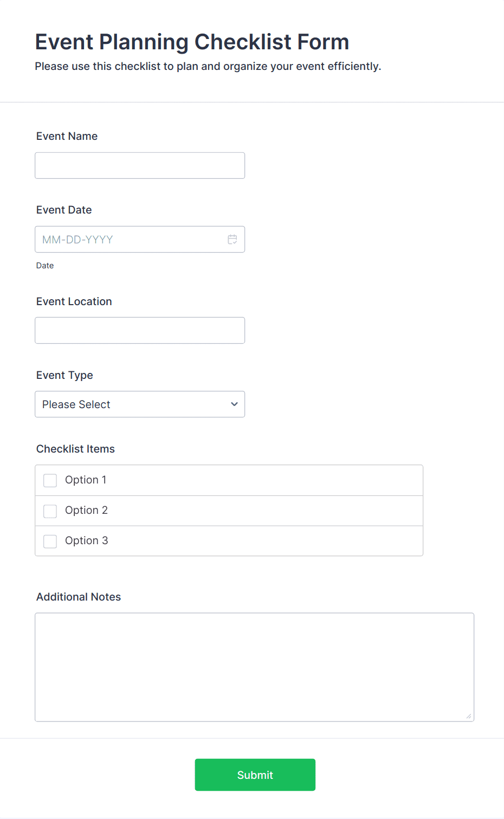Check the Option 3 checkbox
This screenshot has width=504, height=819.
(x=50, y=541)
